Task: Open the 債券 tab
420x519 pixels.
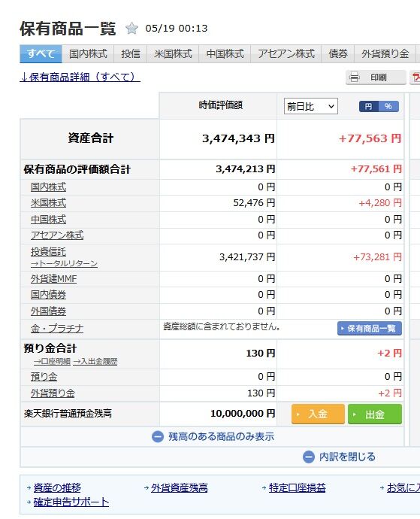Action: tap(338, 53)
